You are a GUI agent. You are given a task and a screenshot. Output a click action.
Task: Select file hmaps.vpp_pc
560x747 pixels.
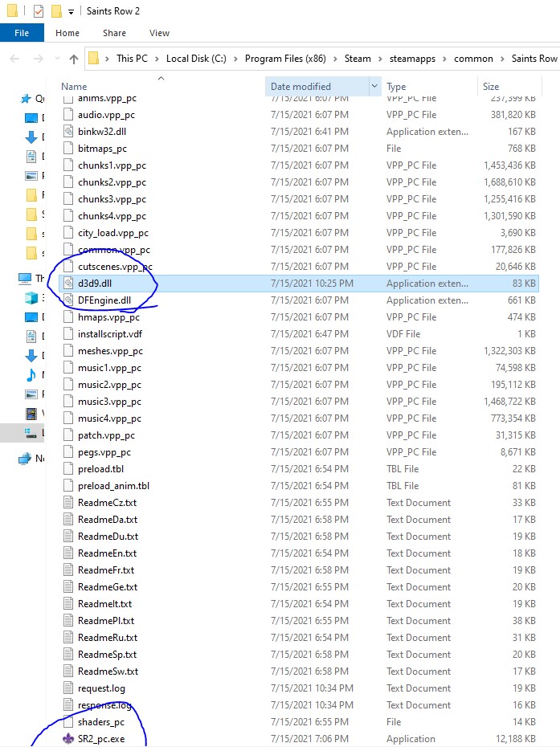tap(108, 317)
